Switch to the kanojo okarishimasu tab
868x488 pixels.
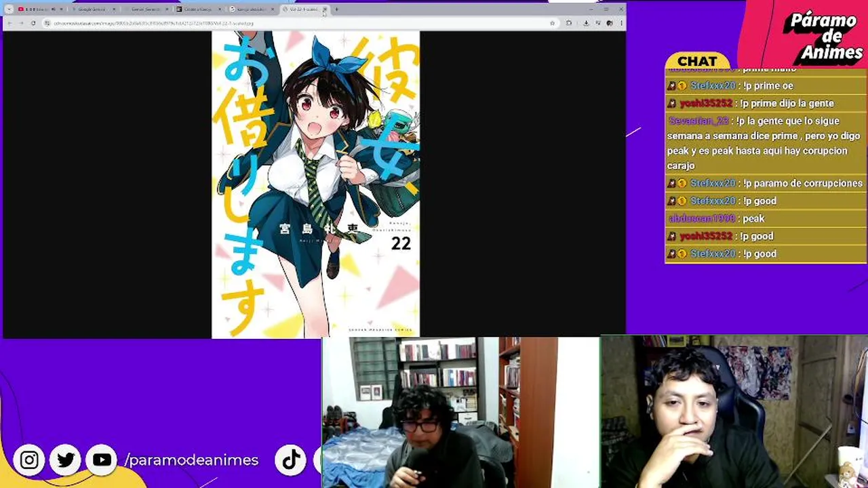(x=252, y=9)
